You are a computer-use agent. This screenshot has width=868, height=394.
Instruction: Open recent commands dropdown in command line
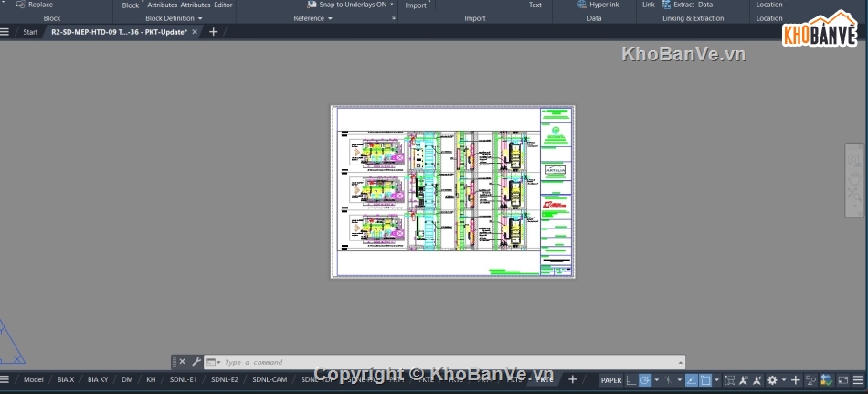click(x=213, y=362)
